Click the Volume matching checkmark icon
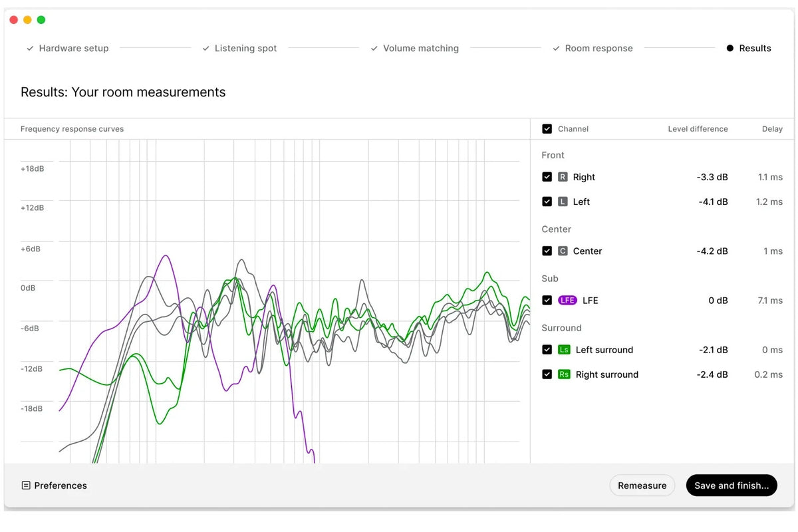798x532 pixels. point(374,49)
